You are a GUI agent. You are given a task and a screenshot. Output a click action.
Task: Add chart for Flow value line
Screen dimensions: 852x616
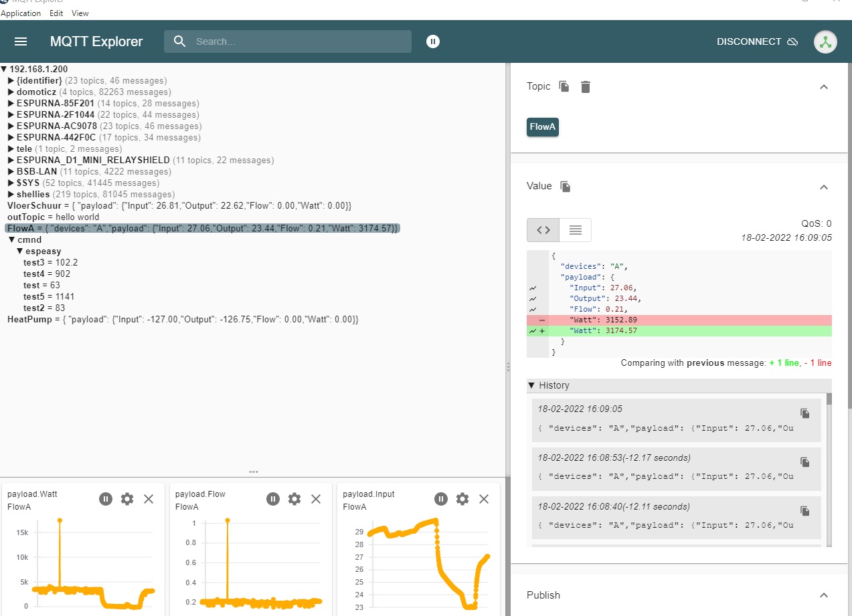pos(533,309)
